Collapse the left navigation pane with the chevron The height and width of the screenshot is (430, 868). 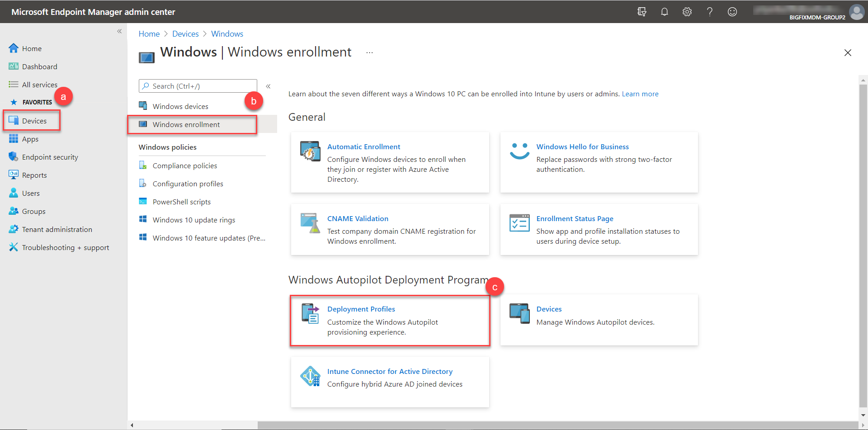click(x=119, y=31)
